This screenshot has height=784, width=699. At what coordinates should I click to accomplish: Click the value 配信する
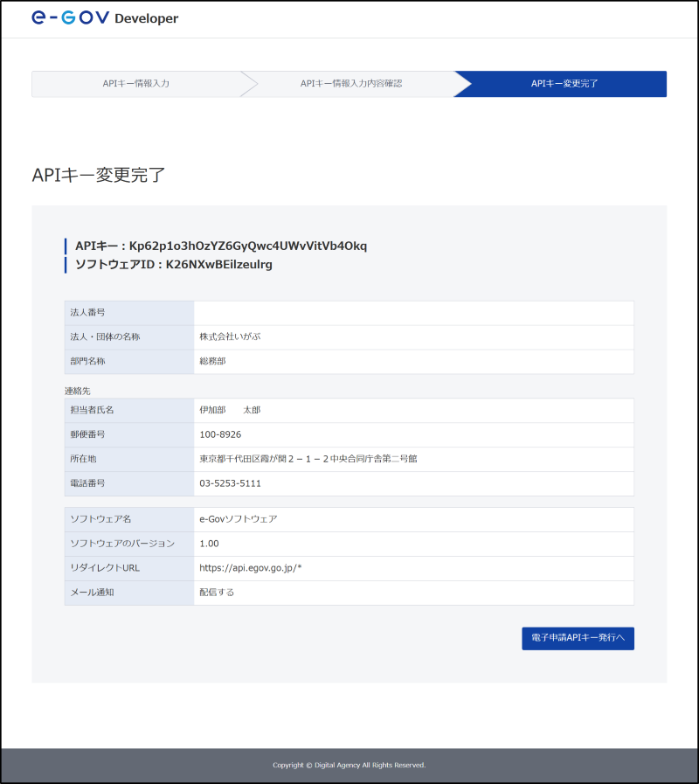point(217,593)
